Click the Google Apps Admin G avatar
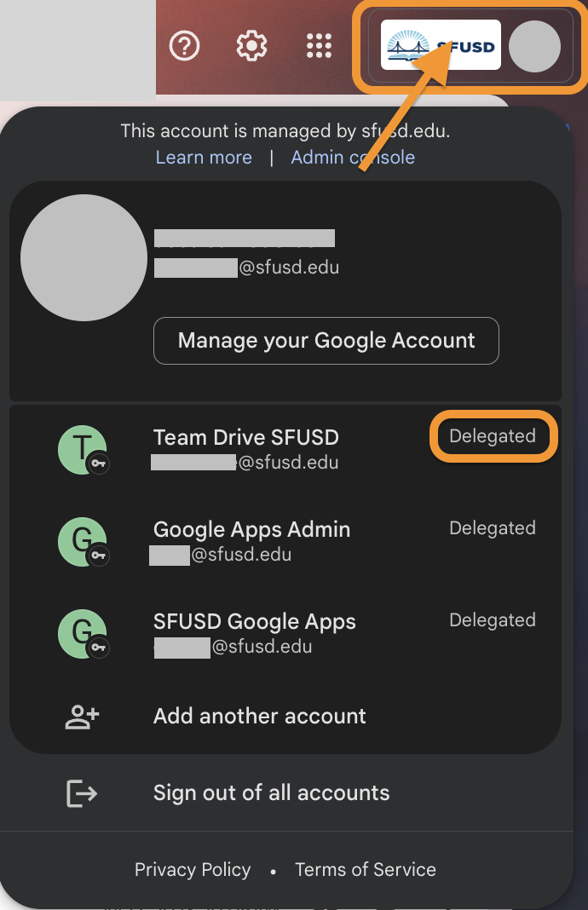This screenshot has height=910, width=588. [83, 542]
